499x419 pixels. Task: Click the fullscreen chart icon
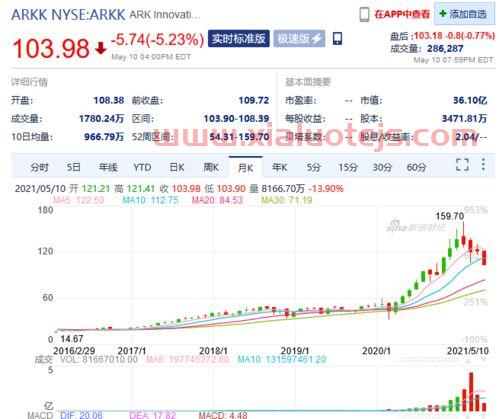click(x=462, y=164)
